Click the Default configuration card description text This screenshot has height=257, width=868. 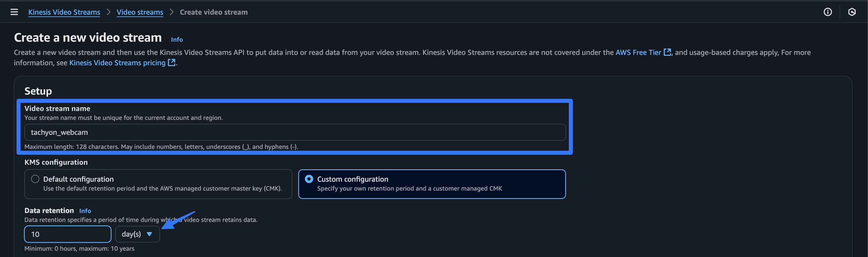(162, 189)
